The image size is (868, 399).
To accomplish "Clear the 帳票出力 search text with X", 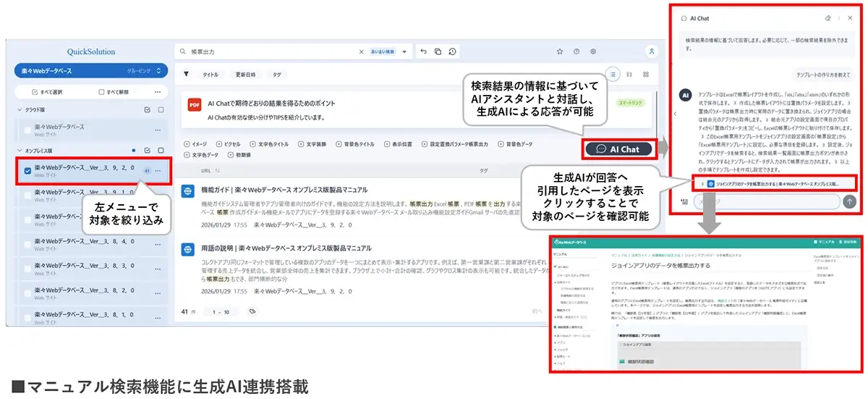I will pyautogui.click(x=362, y=52).
